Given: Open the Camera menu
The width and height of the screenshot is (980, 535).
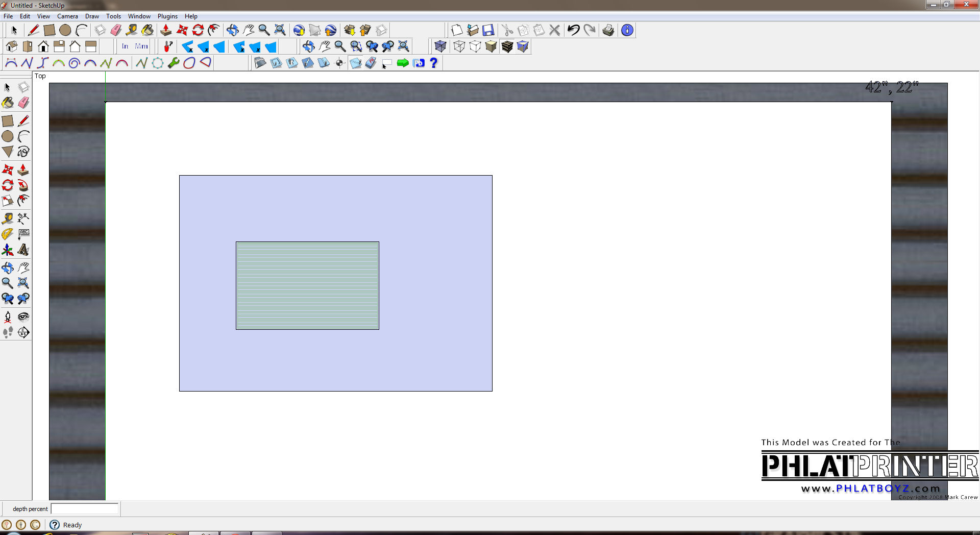Looking at the screenshot, I should 67,16.
